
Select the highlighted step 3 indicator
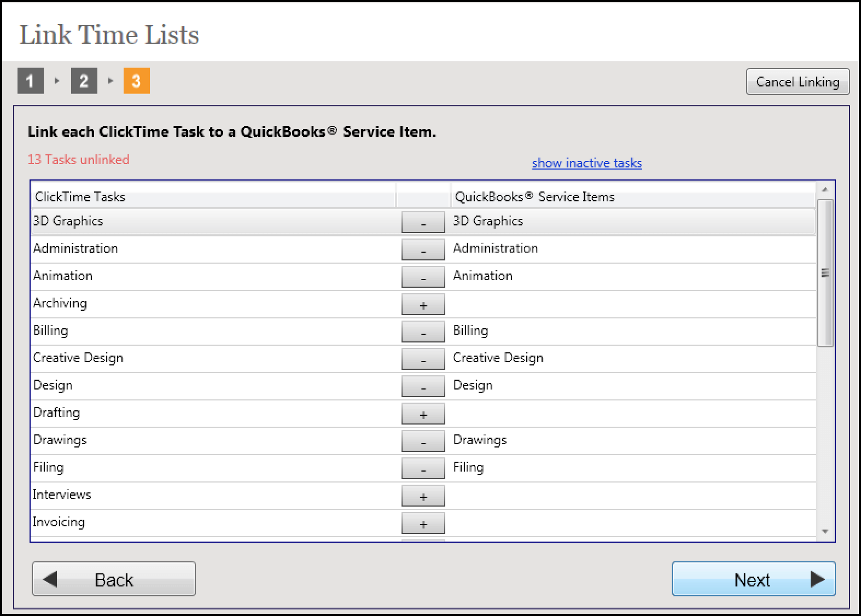point(136,81)
